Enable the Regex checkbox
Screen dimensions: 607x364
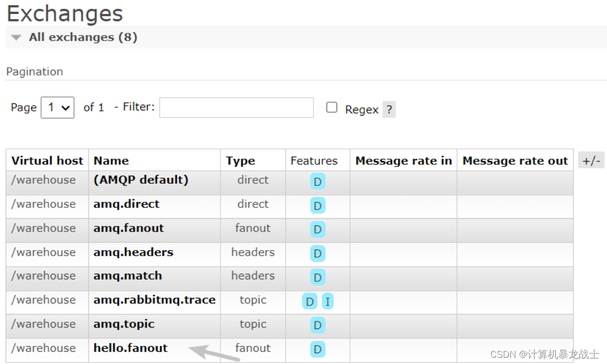[x=332, y=107]
